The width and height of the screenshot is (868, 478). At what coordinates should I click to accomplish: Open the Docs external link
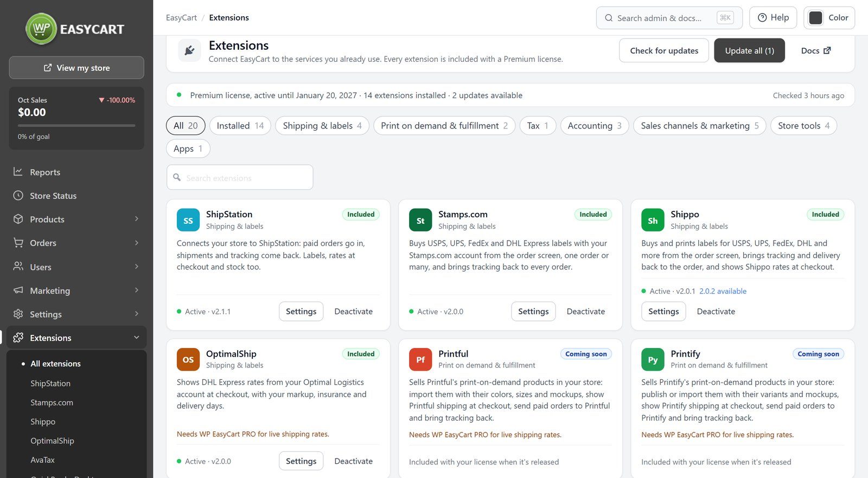pyautogui.click(x=816, y=50)
